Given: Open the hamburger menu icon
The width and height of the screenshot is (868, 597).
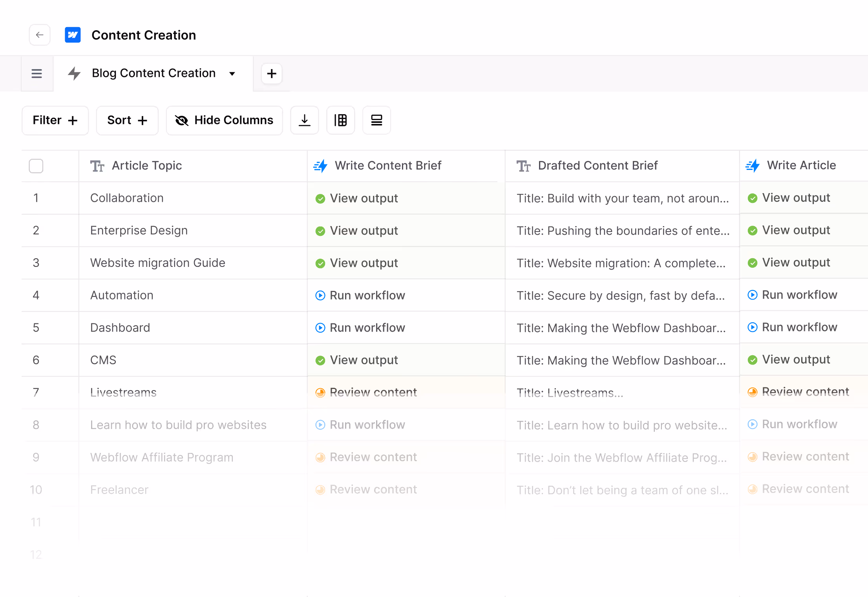Looking at the screenshot, I should [37, 73].
